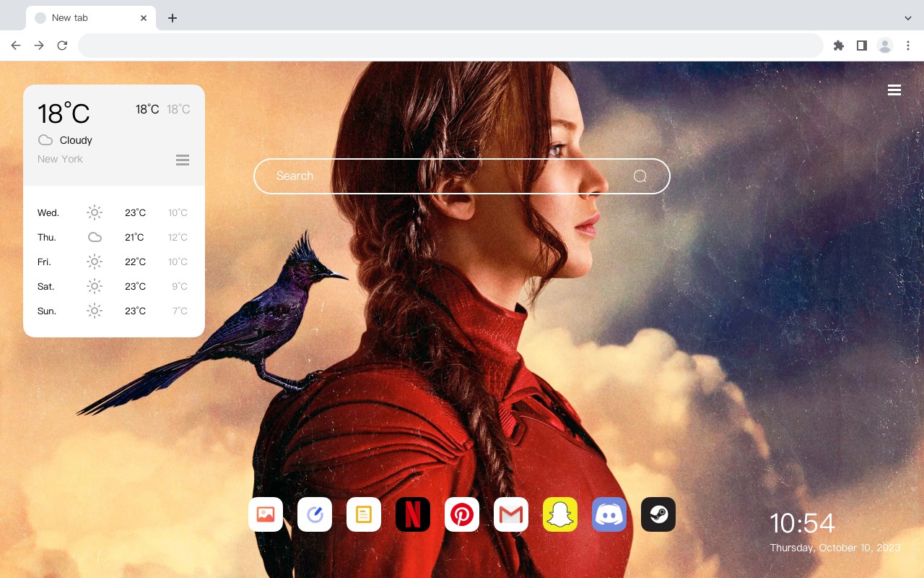Click the large 18°C current temperature
The width and height of the screenshot is (924, 578).
tap(64, 113)
